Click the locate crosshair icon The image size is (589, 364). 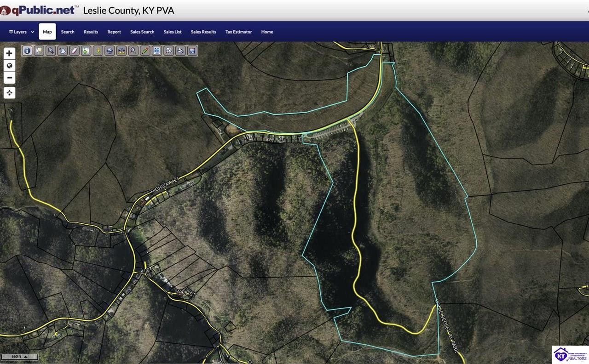(9, 92)
